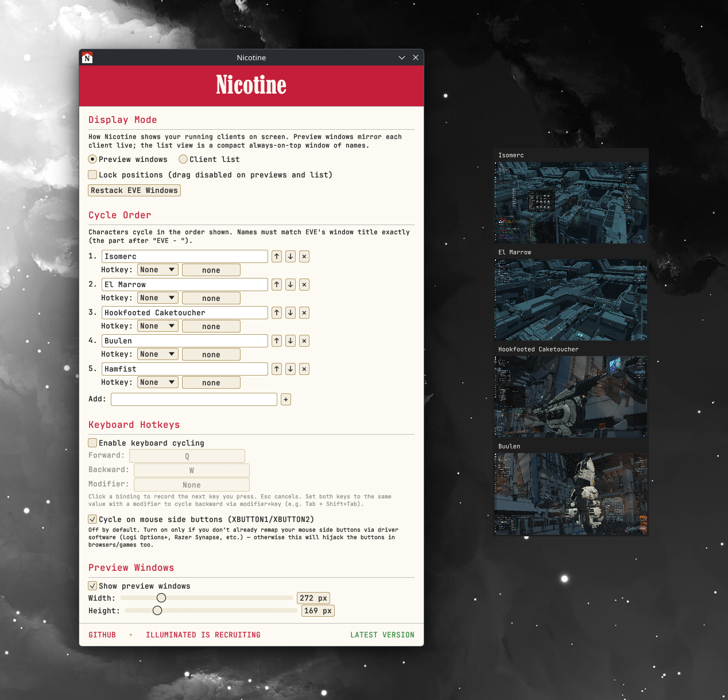This screenshot has height=700, width=728.
Task: Move Buulen down in the list
Action: tap(291, 341)
